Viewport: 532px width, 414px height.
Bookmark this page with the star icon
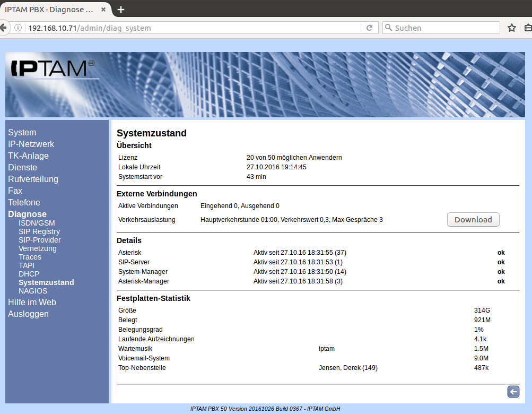point(511,28)
